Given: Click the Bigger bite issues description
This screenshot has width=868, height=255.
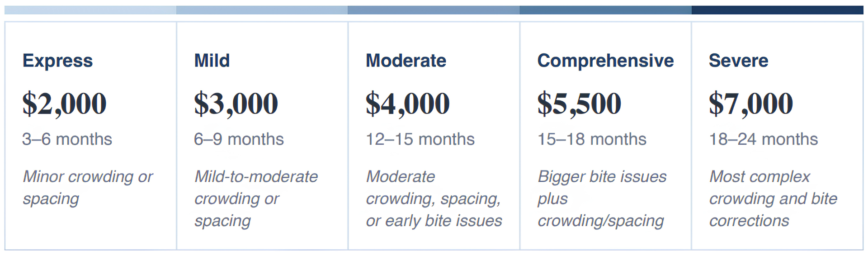Looking at the screenshot, I should click(602, 198).
